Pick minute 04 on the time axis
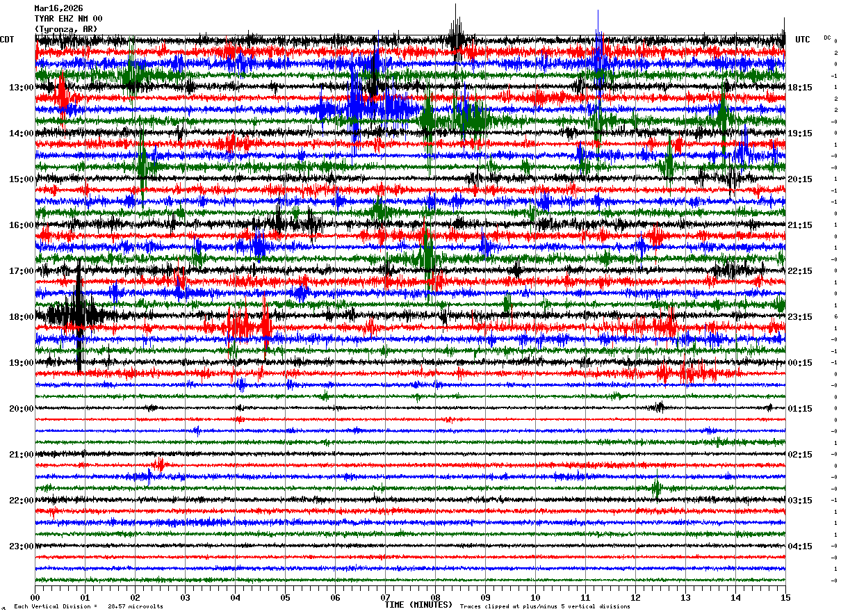841x616 pixels. pyautogui.click(x=235, y=597)
